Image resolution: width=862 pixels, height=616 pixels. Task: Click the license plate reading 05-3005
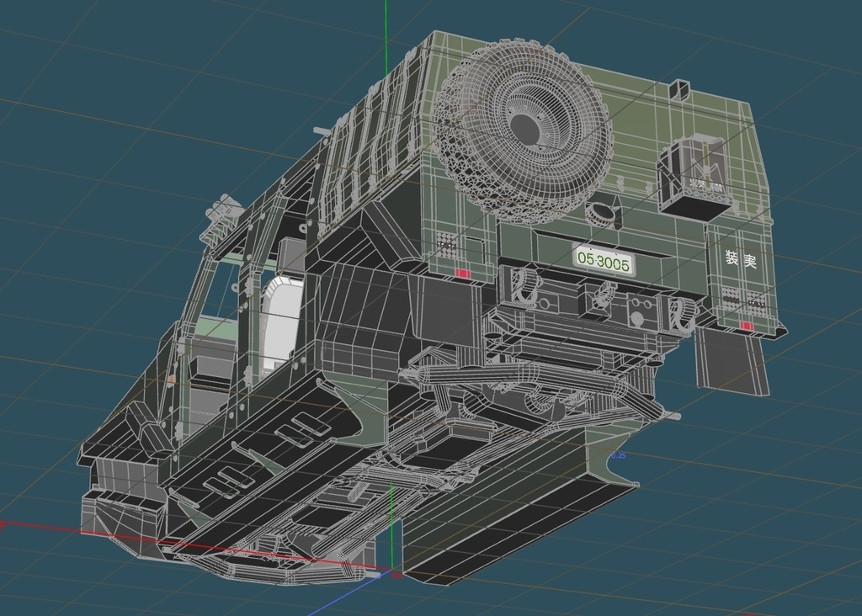tap(603, 262)
